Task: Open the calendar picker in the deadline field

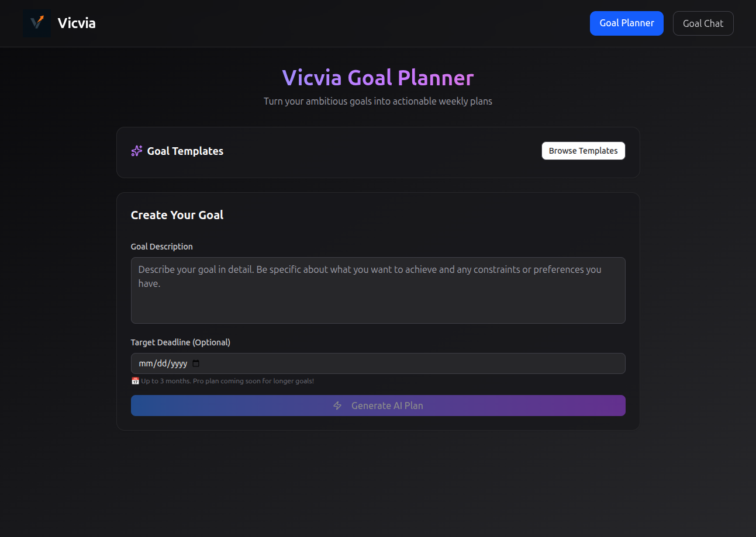Action: click(195, 363)
